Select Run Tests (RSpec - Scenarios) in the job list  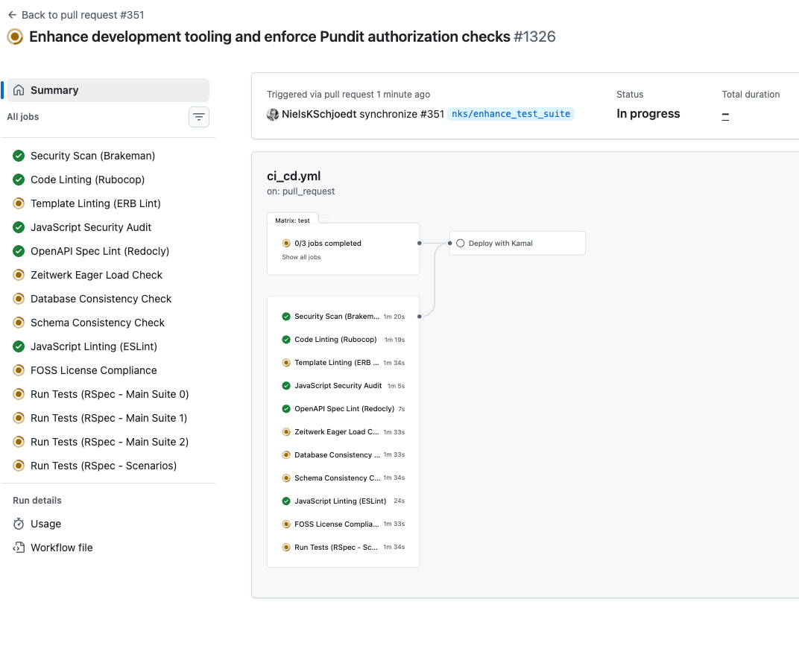[103, 466]
